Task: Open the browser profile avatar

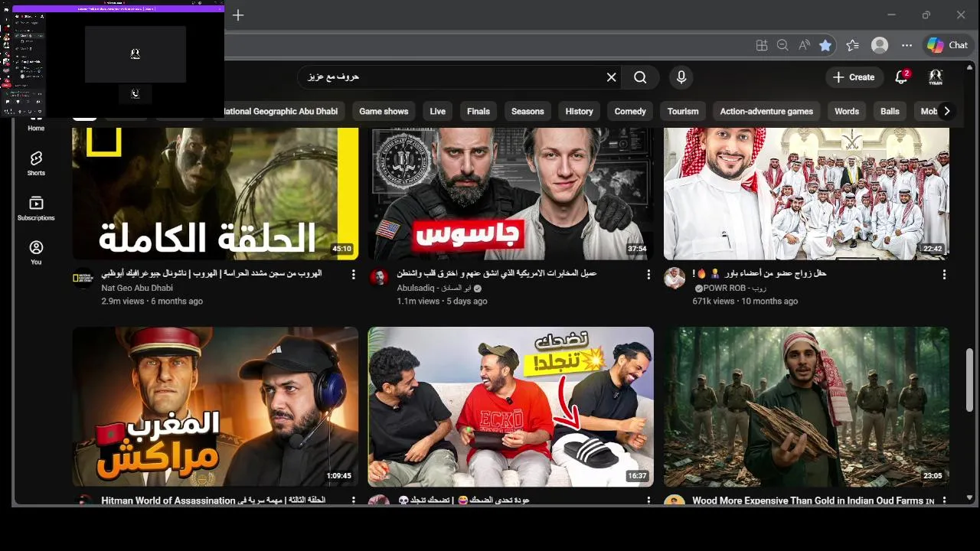Action: 880,45
